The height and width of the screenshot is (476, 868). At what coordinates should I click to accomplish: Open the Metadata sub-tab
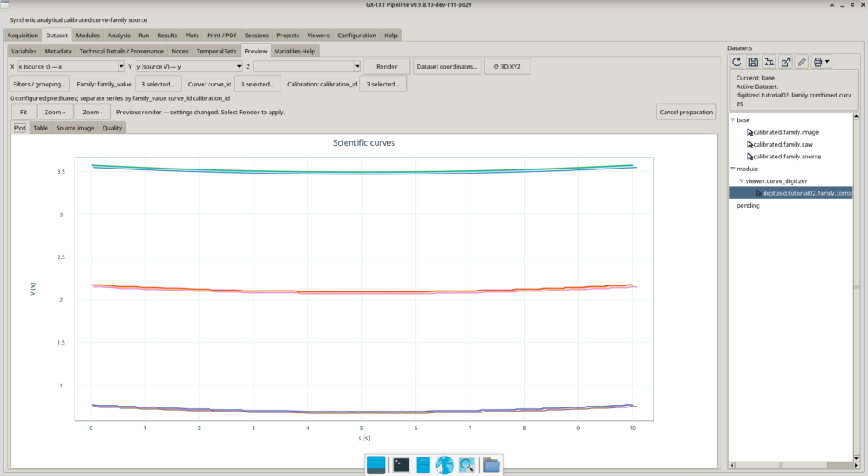[58, 51]
